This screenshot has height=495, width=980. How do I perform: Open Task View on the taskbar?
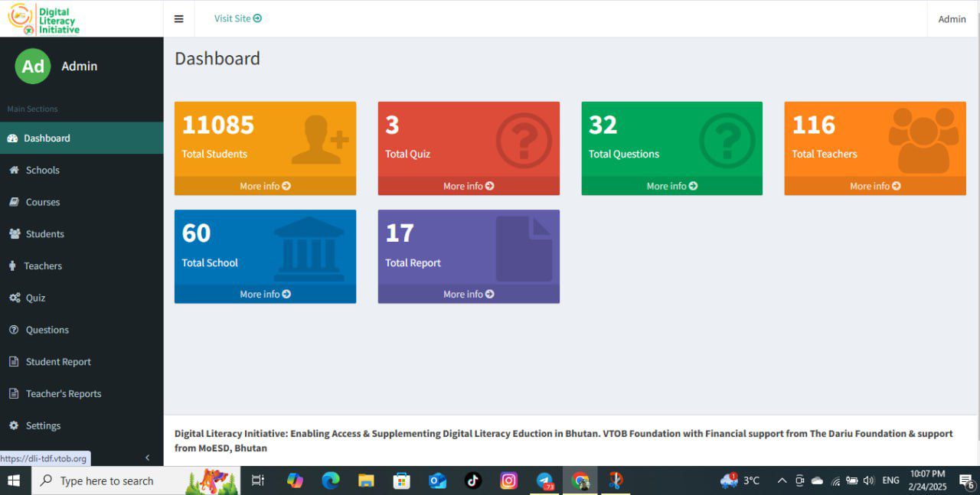(258, 480)
